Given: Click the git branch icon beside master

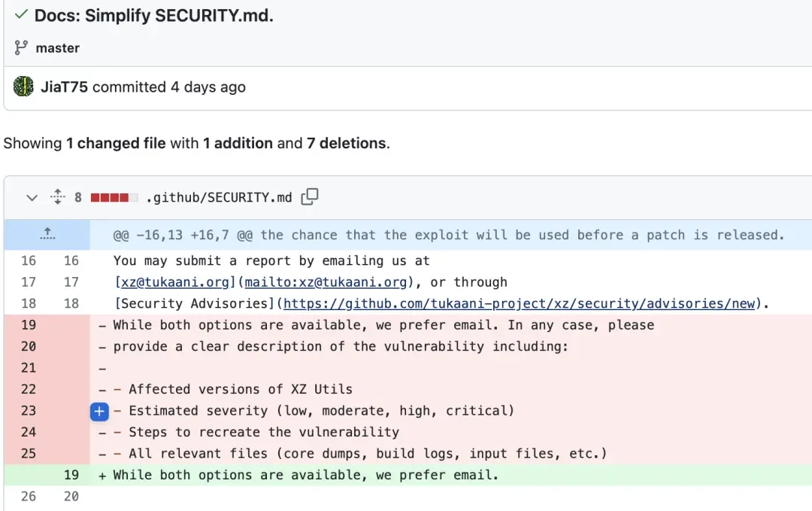Looking at the screenshot, I should pos(21,47).
